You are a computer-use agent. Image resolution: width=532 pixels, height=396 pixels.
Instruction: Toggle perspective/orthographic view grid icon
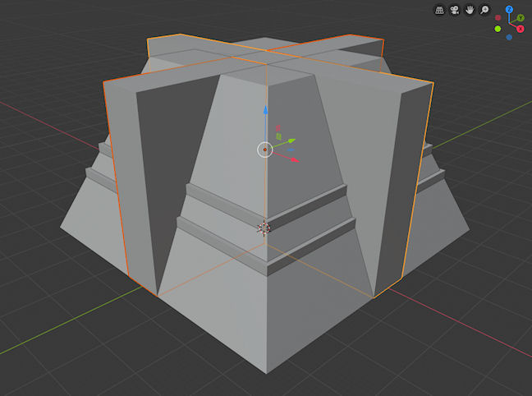(x=439, y=11)
